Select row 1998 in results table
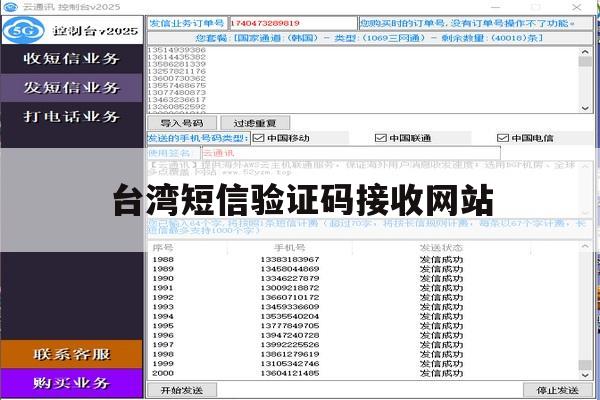The width and height of the screenshot is (600, 400). 364,354
